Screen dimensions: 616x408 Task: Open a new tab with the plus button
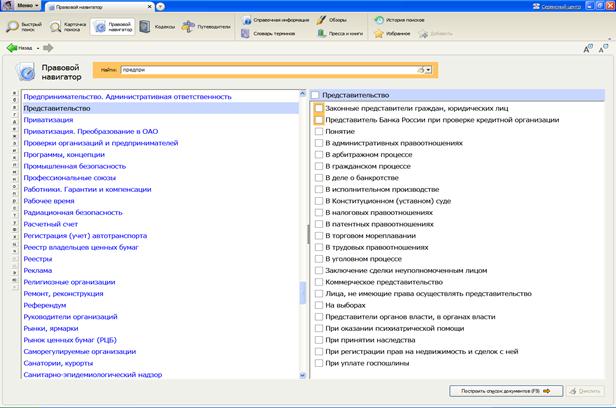click(160, 7)
